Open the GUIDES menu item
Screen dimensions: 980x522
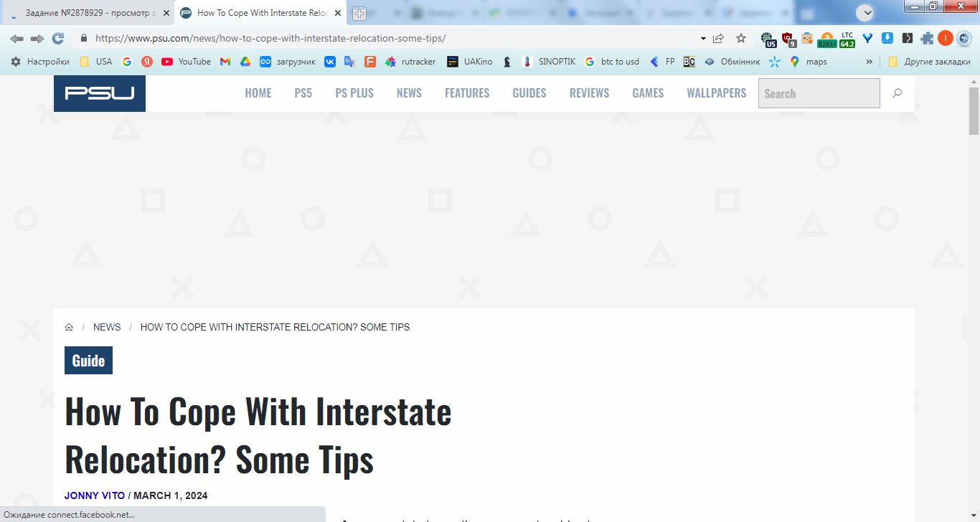[529, 93]
